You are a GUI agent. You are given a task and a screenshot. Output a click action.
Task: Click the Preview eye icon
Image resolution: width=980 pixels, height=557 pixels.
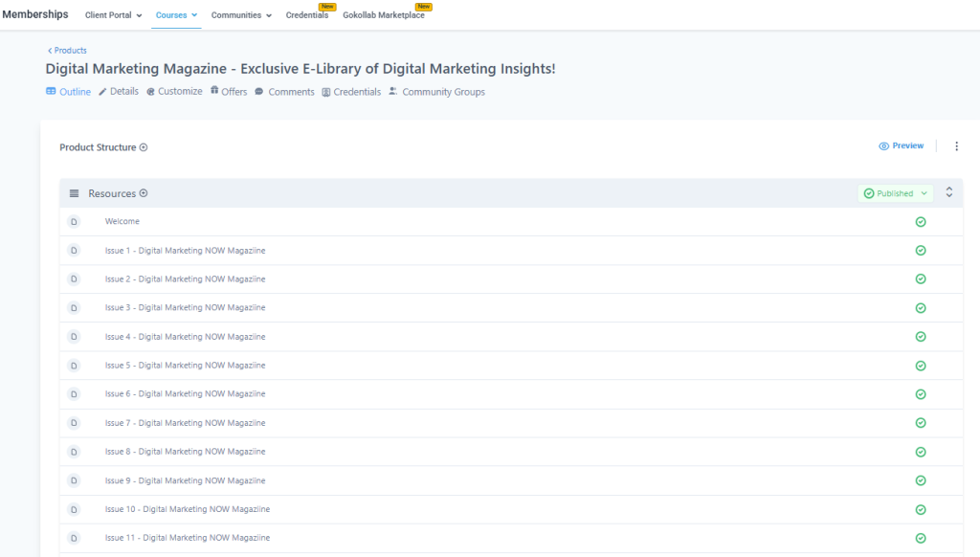tap(882, 145)
